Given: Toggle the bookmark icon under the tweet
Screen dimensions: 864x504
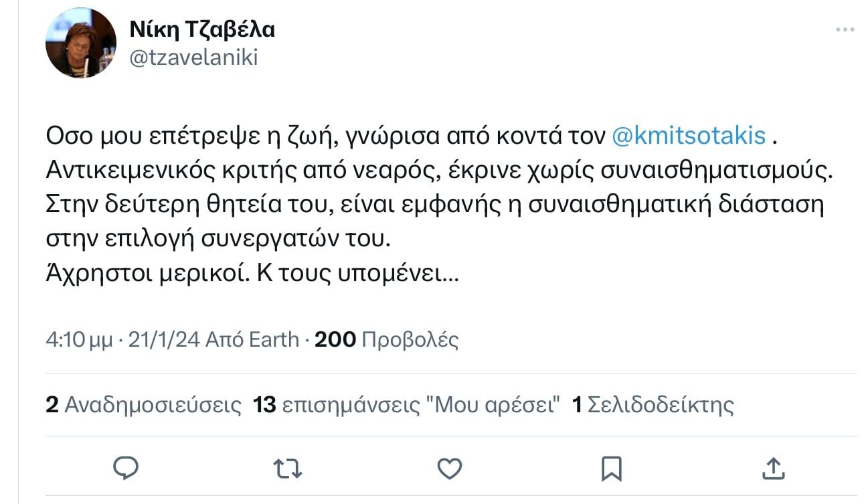Looking at the screenshot, I should point(611,467).
